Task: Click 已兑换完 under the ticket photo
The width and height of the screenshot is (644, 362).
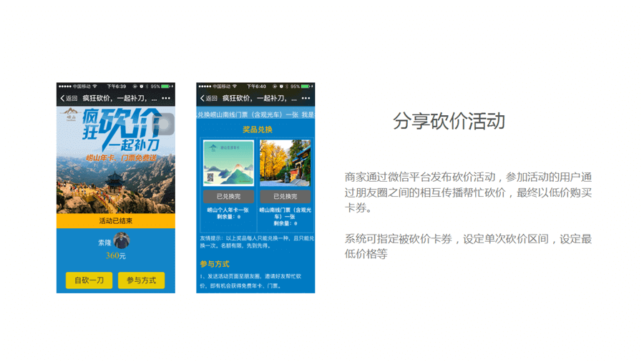Action: [284, 196]
